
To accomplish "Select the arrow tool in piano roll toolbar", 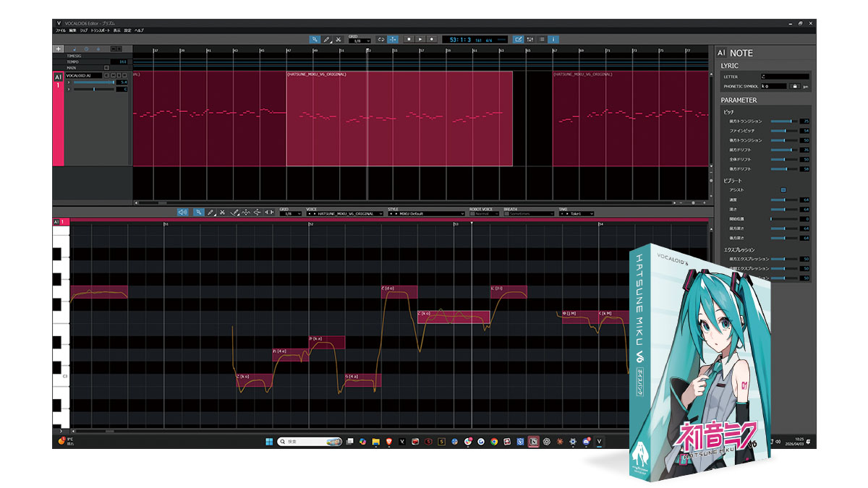I will point(198,213).
